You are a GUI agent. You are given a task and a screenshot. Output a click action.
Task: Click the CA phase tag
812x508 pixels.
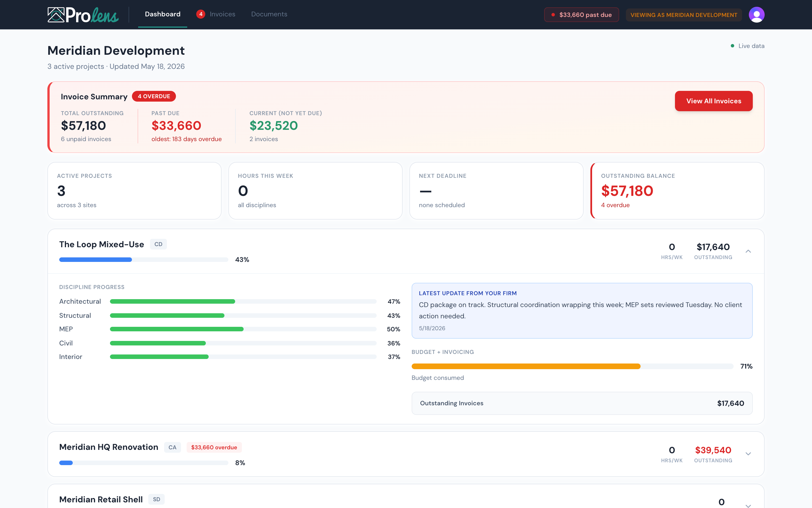[x=173, y=448]
